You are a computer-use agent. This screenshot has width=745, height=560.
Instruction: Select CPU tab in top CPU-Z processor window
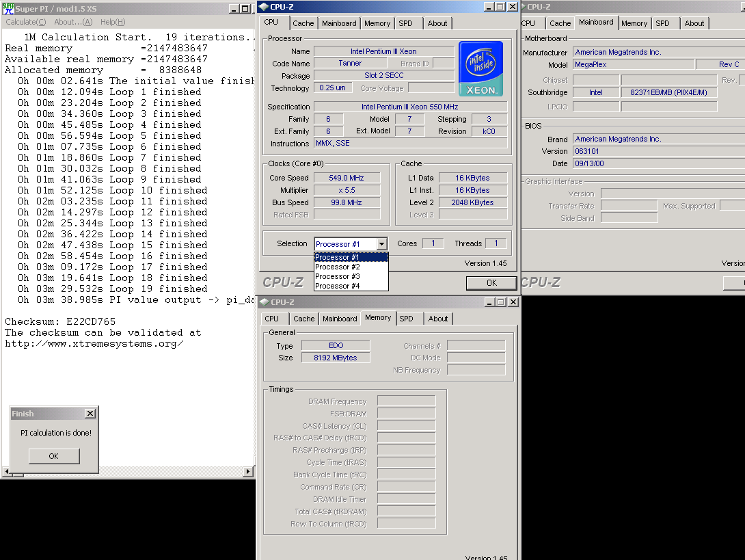click(x=271, y=23)
